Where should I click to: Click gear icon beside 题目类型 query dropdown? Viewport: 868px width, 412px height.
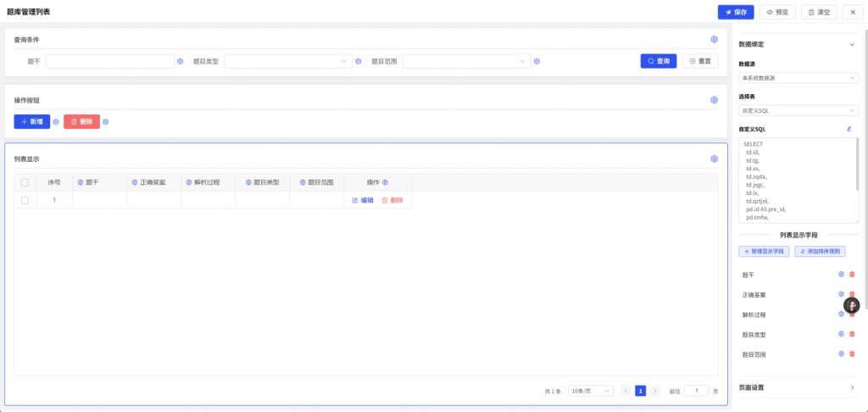coord(359,62)
